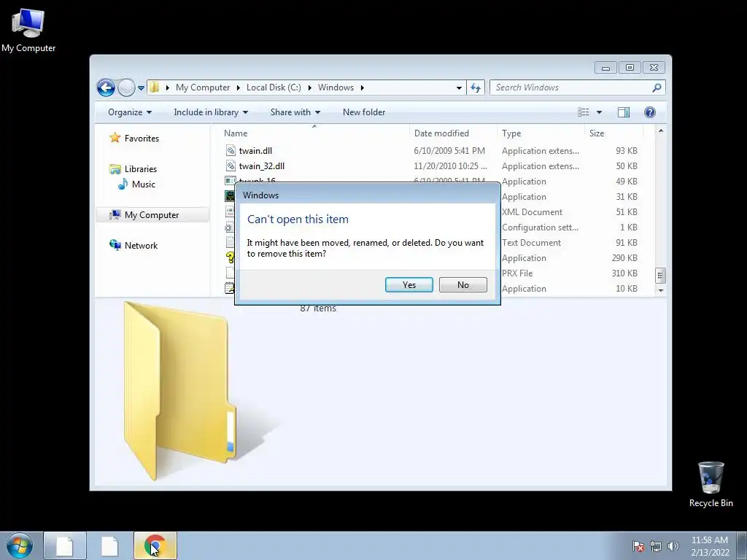
Task: Click New folder in the toolbar
Action: [364, 112]
